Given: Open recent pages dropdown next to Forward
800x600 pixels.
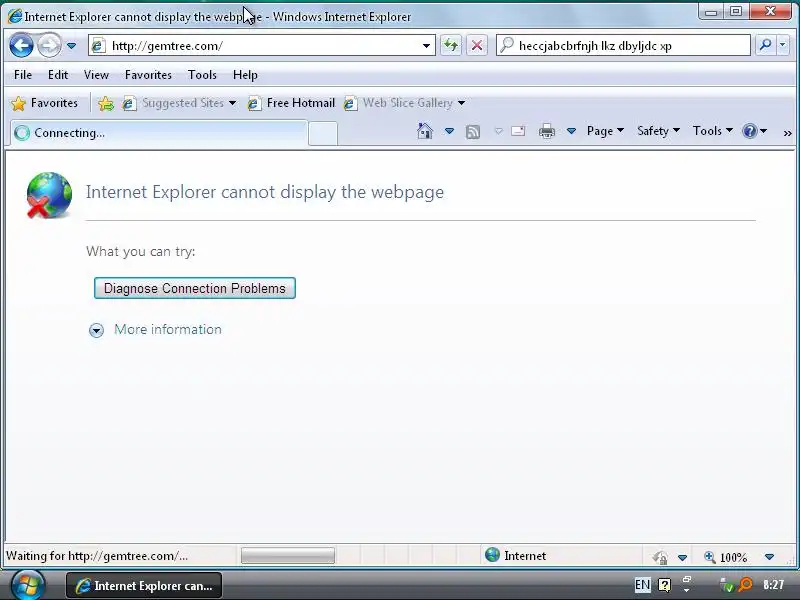Looking at the screenshot, I should [71, 46].
